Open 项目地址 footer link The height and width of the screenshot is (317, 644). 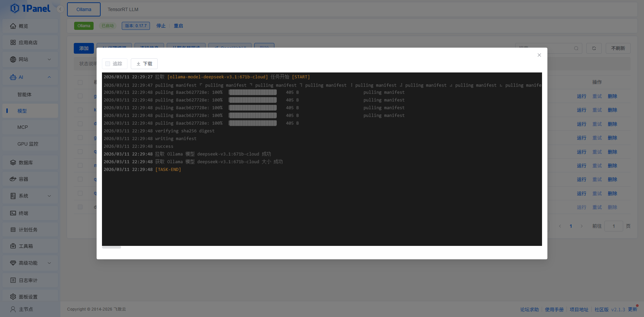pyautogui.click(x=579, y=310)
